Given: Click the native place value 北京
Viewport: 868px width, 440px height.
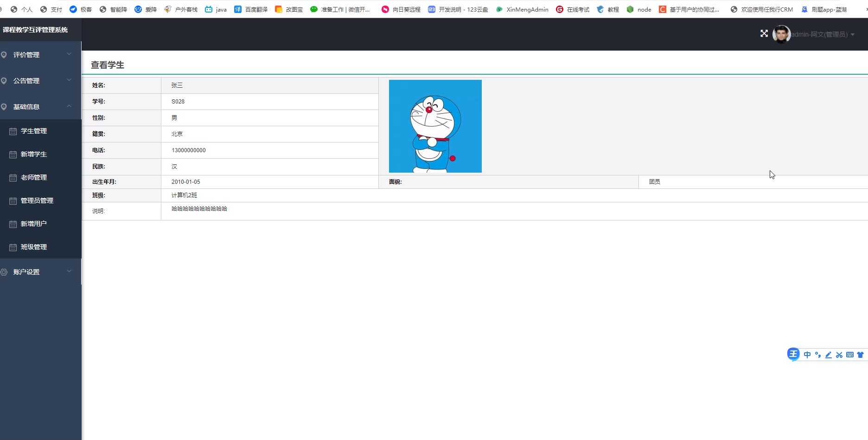Looking at the screenshot, I should pyautogui.click(x=177, y=134).
